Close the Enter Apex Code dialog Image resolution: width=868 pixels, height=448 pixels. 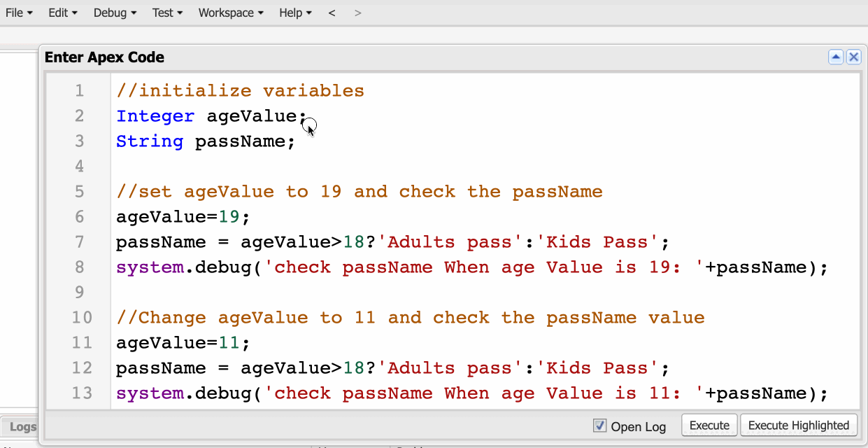(853, 57)
